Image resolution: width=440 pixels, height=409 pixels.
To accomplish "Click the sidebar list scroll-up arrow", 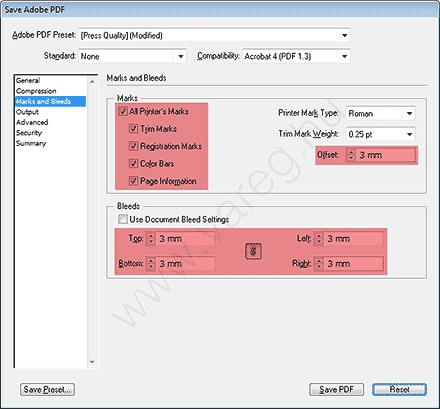I will coord(92,82).
